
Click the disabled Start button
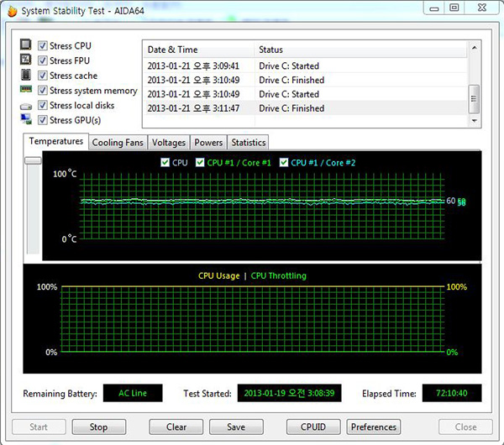(x=39, y=427)
